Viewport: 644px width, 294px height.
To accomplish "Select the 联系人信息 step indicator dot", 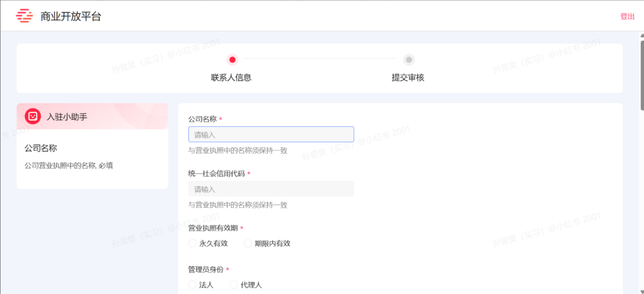I will coord(232,60).
